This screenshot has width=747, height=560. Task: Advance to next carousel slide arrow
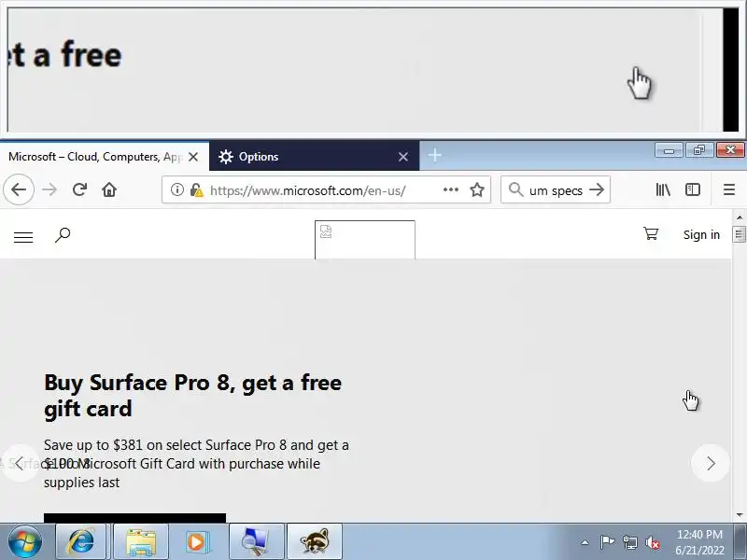(x=711, y=463)
